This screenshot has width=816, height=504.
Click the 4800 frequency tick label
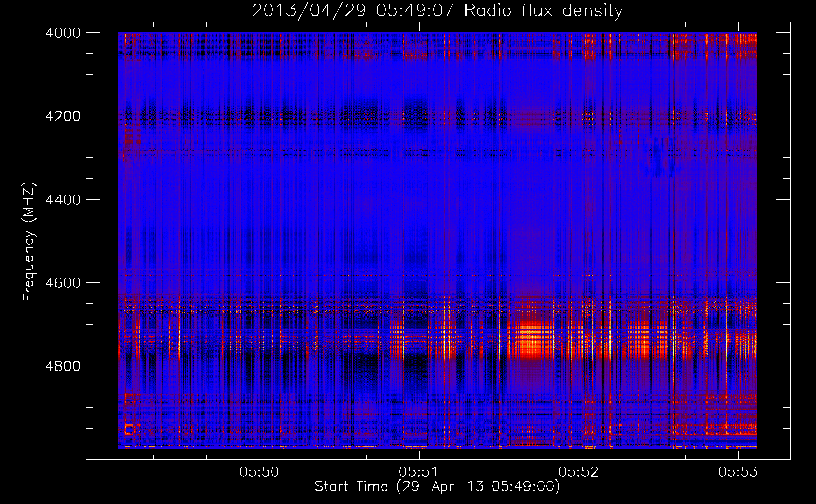[63, 366]
